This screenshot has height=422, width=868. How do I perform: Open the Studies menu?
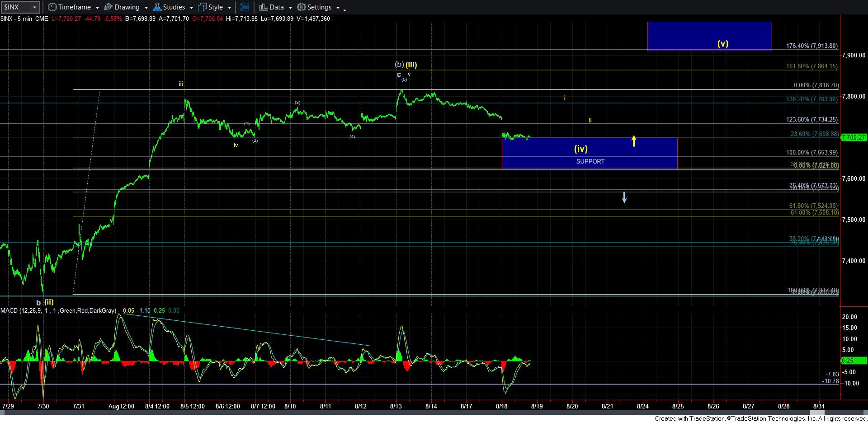click(x=173, y=7)
